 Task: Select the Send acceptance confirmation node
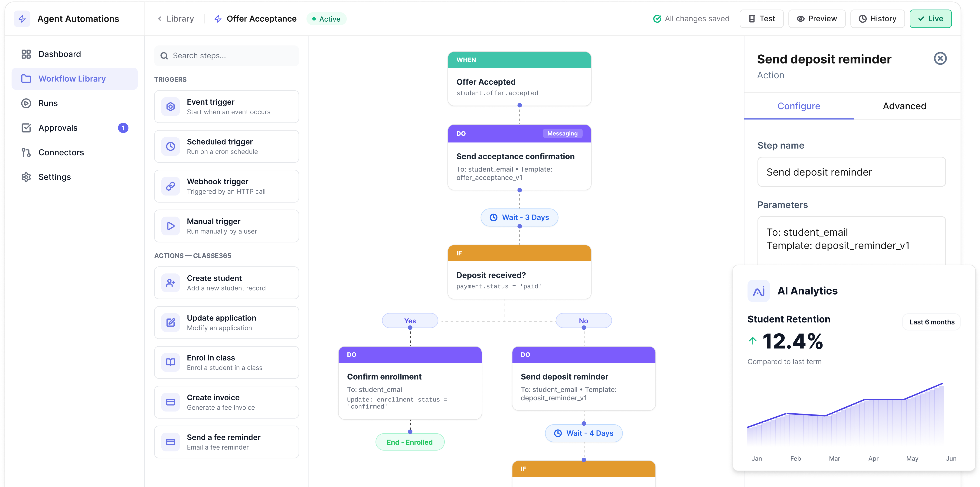tap(519, 157)
